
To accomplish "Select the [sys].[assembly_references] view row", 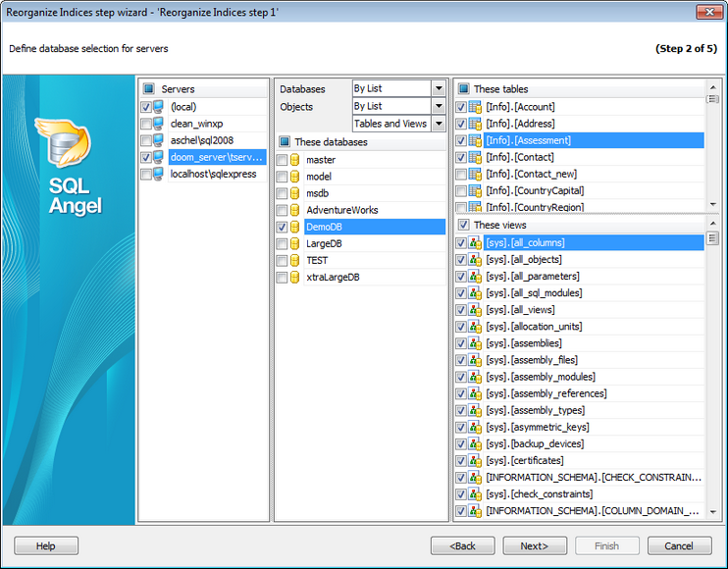I will 594,393.
